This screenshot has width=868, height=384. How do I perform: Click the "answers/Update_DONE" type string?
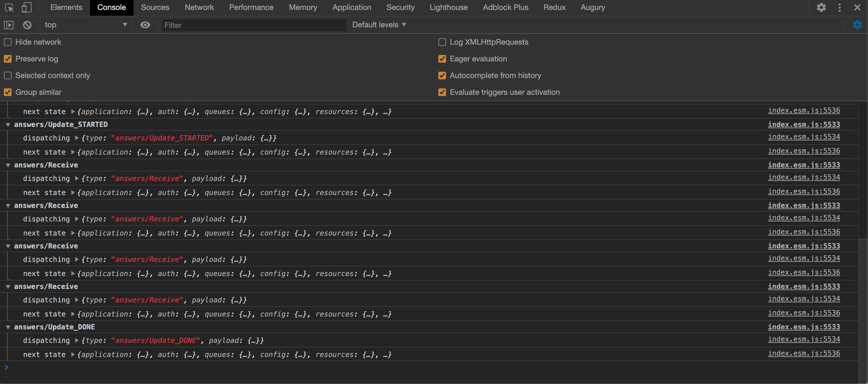156,341
